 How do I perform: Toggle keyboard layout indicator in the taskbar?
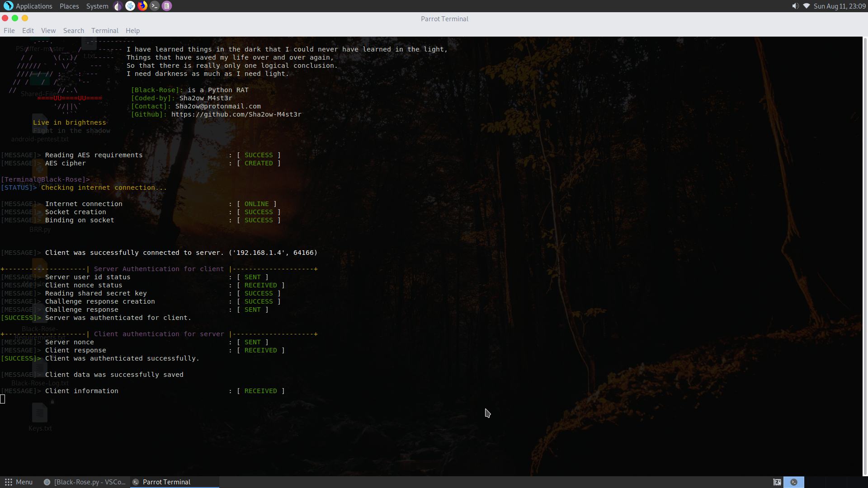(x=777, y=482)
